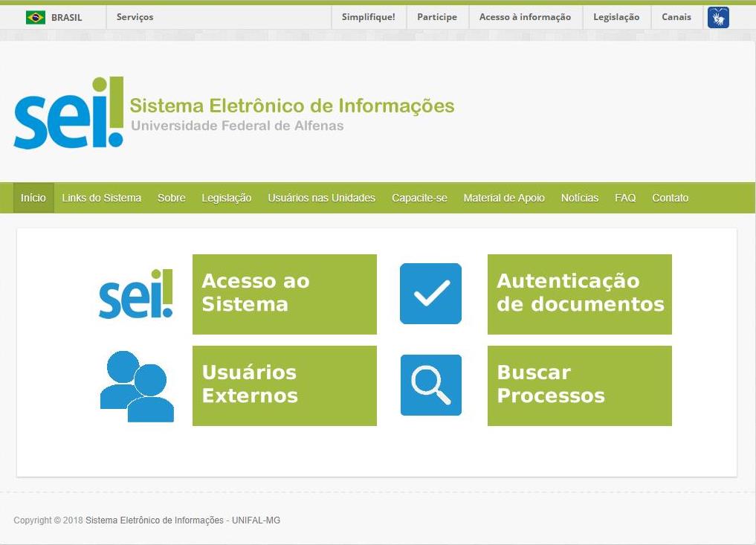Click the BRASIL government link
756x545 pixels.
click(67, 17)
